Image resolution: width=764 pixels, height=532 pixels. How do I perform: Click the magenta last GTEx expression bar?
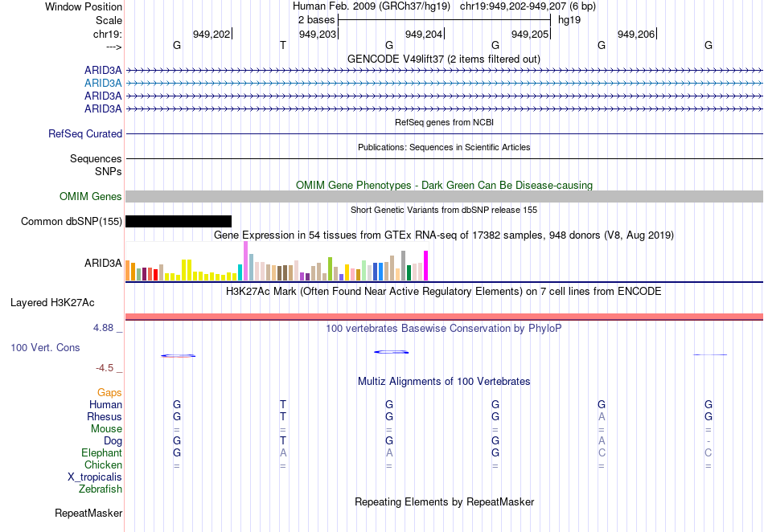click(x=426, y=266)
